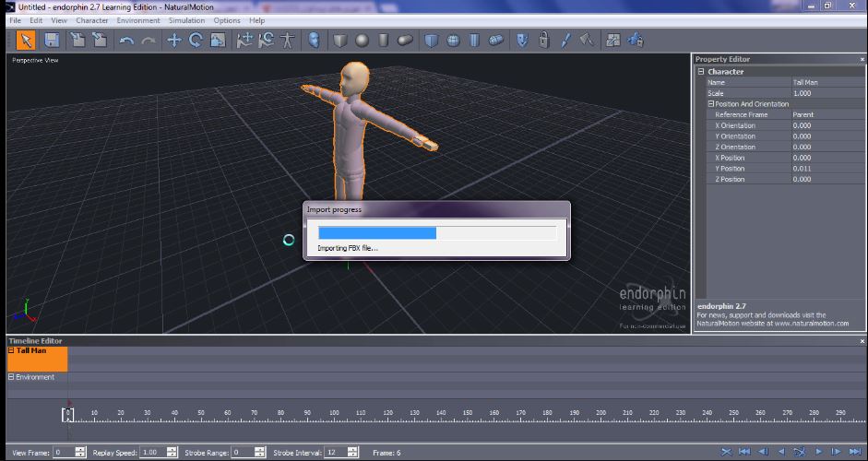Collapse Position And Orientation group

click(711, 103)
